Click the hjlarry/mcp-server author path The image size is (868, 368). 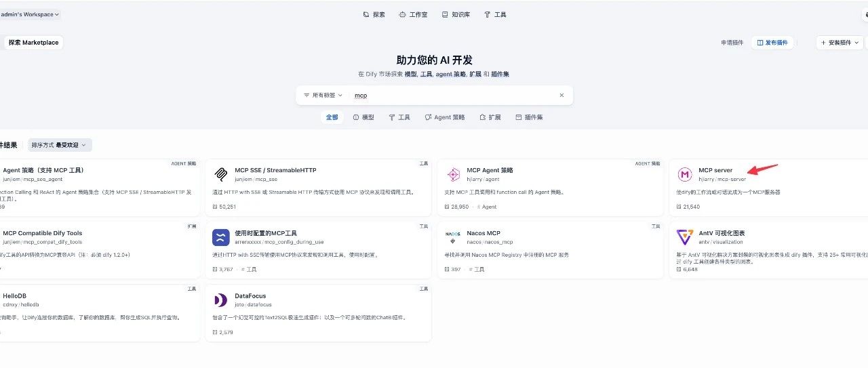[x=722, y=179]
